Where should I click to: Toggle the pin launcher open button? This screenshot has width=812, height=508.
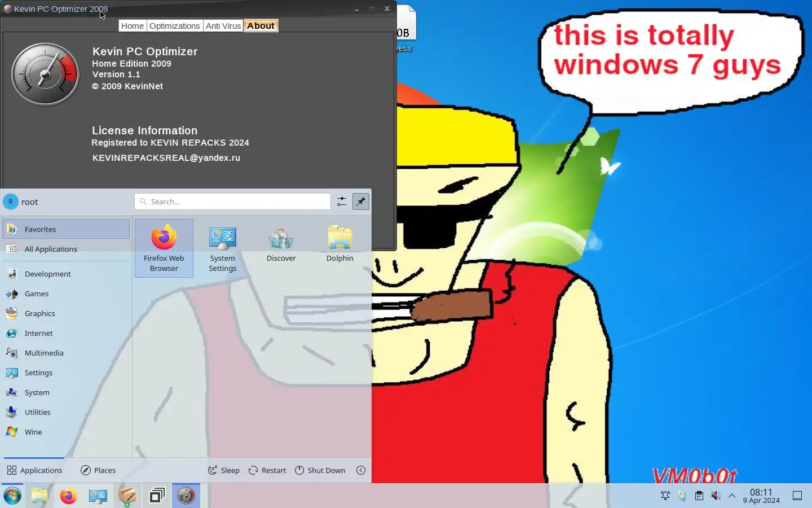click(x=361, y=202)
